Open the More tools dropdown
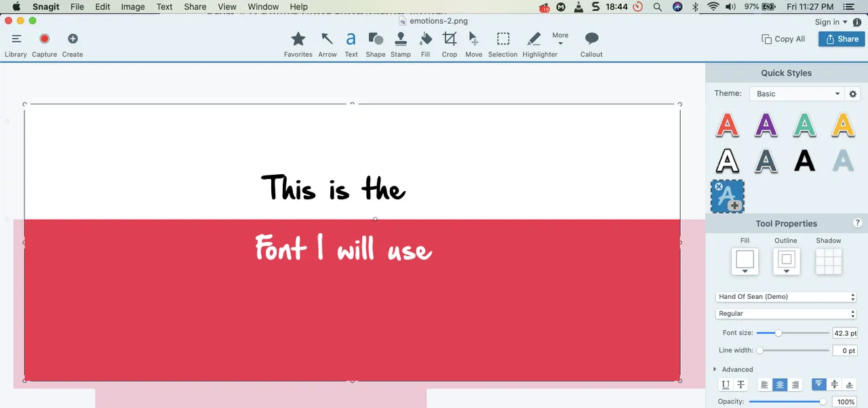This screenshot has height=408, width=868. (560, 39)
